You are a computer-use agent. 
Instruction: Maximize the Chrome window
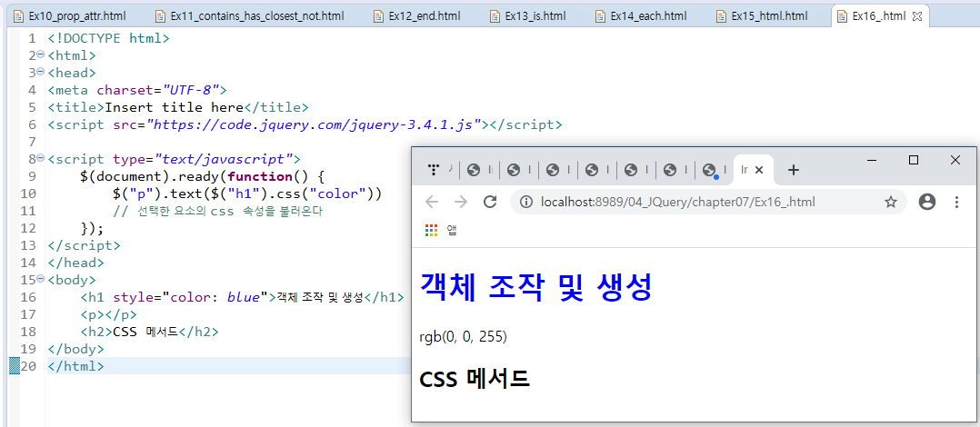click(x=913, y=161)
